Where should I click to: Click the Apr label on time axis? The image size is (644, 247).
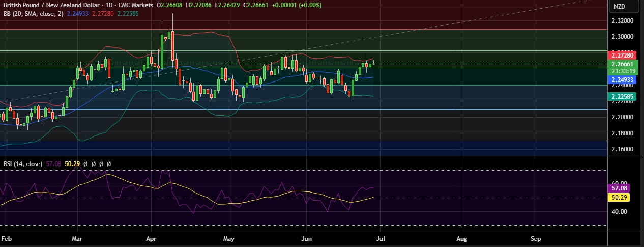[x=151, y=238]
